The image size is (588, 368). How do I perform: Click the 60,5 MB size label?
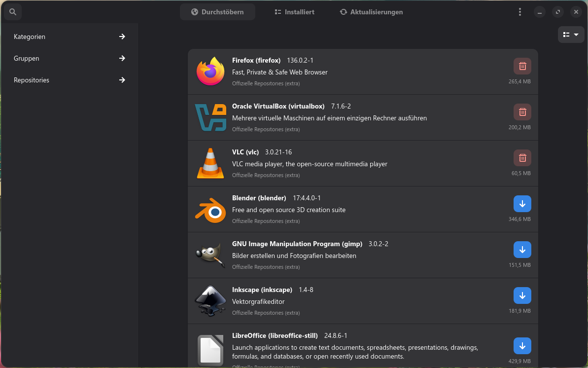(x=521, y=173)
